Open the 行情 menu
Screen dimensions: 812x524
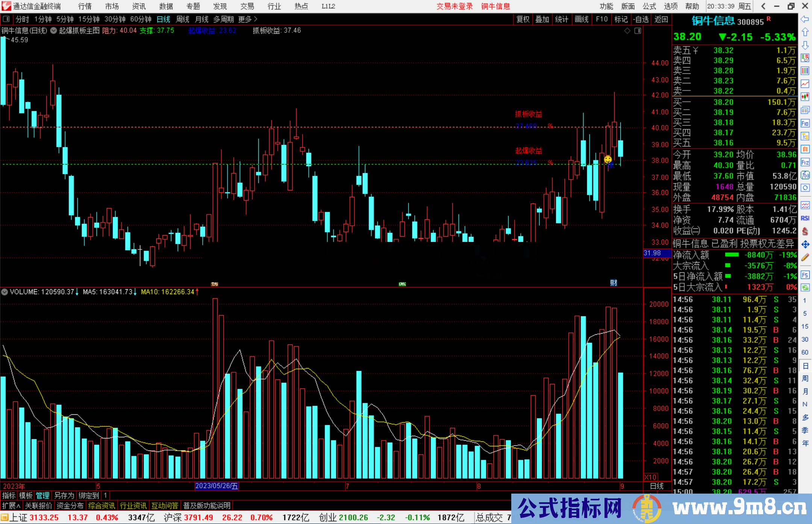[x=85, y=6]
